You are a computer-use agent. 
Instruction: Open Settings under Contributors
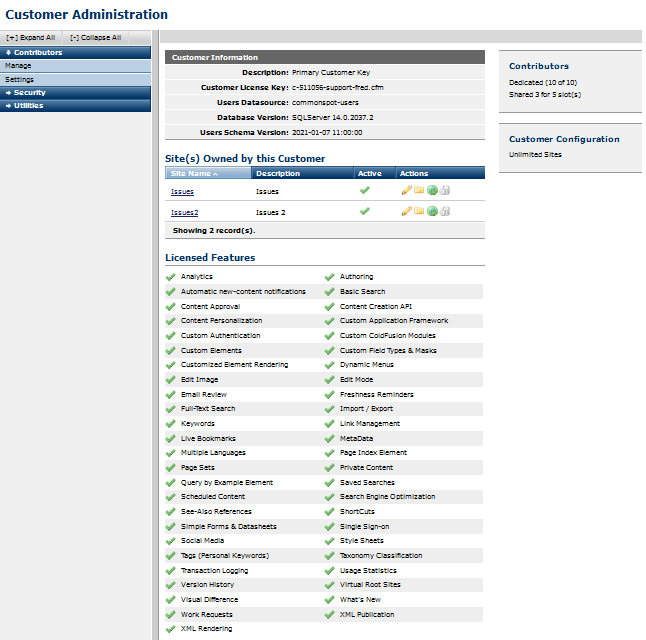coord(19,79)
